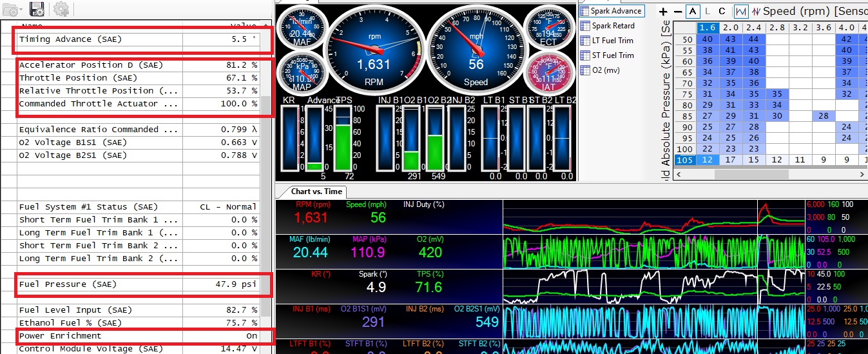Click the red-blue crossed lines icon
Viewport: 868px width, 354px height.
click(x=755, y=12)
